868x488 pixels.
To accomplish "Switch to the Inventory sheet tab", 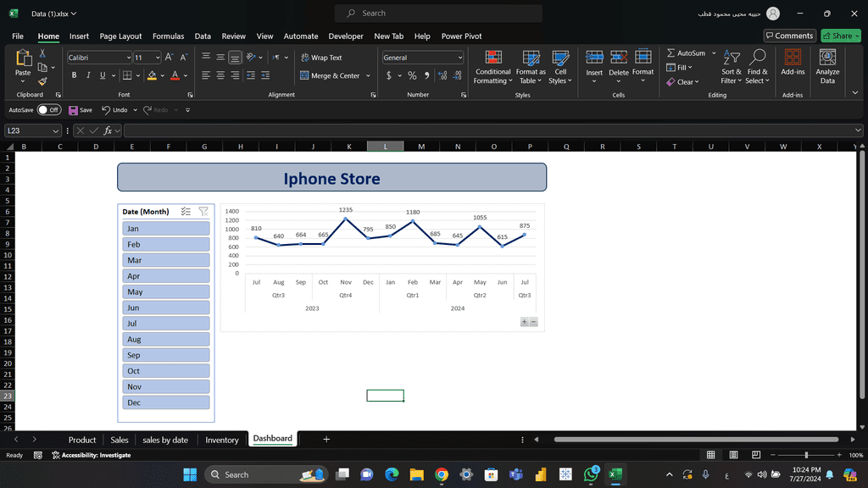I will coord(221,440).
